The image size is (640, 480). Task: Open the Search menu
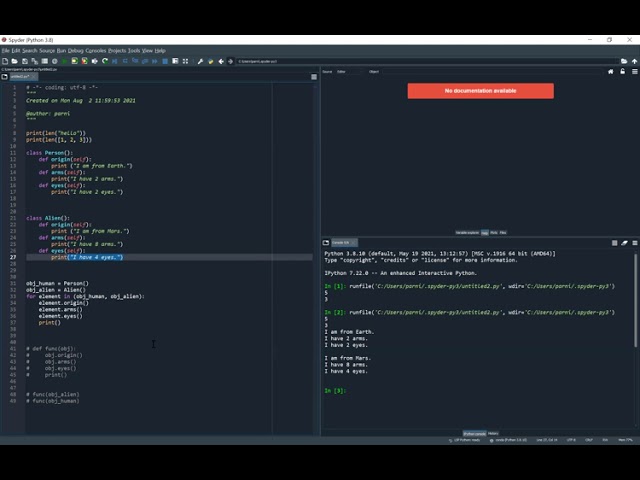[x=29, y=51]
